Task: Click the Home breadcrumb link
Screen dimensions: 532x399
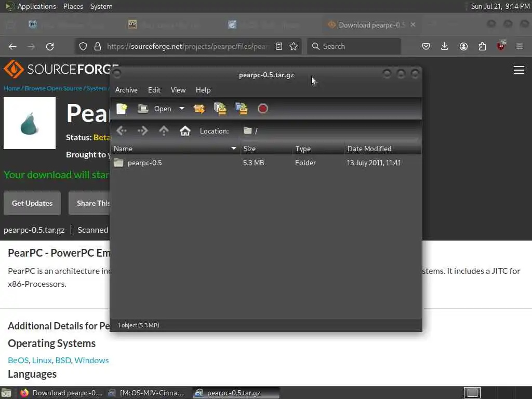Action: [x=11, y=88]
